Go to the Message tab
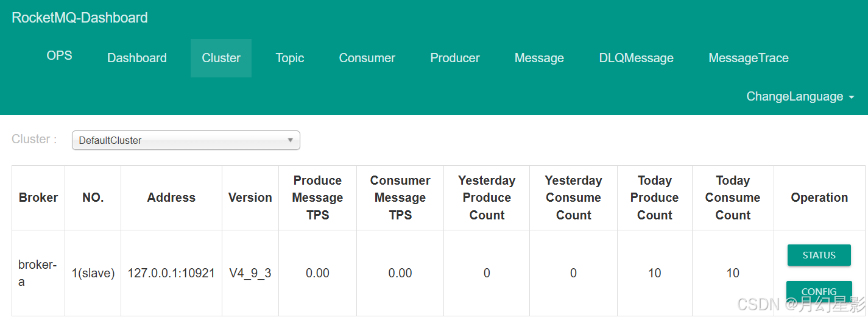 [x=539, y=58]
